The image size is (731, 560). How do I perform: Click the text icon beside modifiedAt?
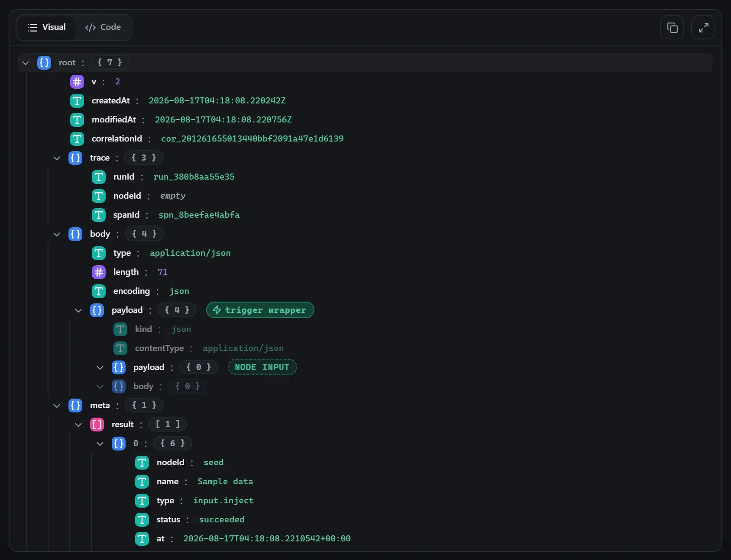(x=77, y=120)
